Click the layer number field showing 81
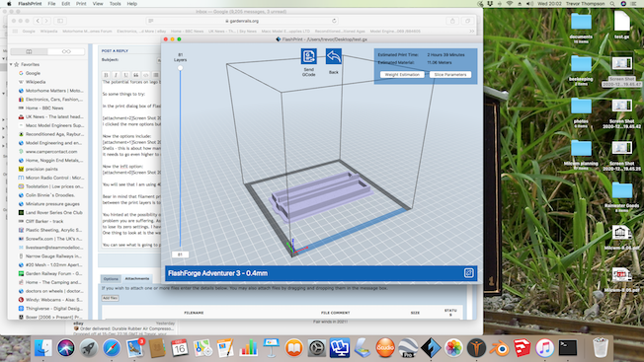The height and width of the screenshot is (362, 644). (180, 254)
